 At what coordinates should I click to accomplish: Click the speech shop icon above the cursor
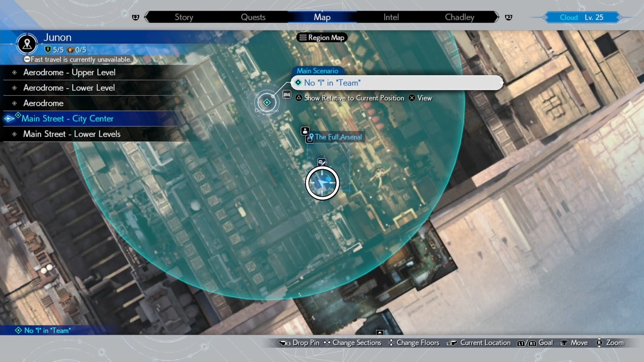pyautogui.click(x=321, y=162)
